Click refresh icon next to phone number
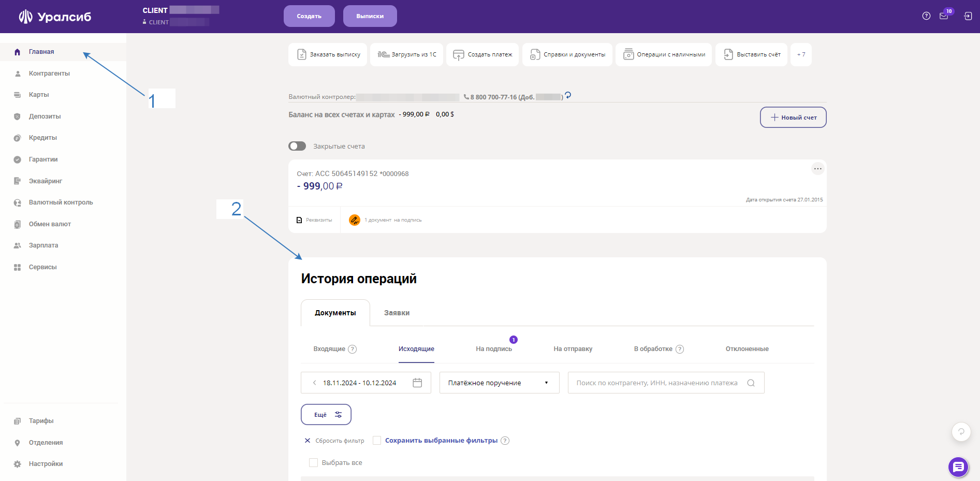The image size is (980, 481). coord(568,95)
